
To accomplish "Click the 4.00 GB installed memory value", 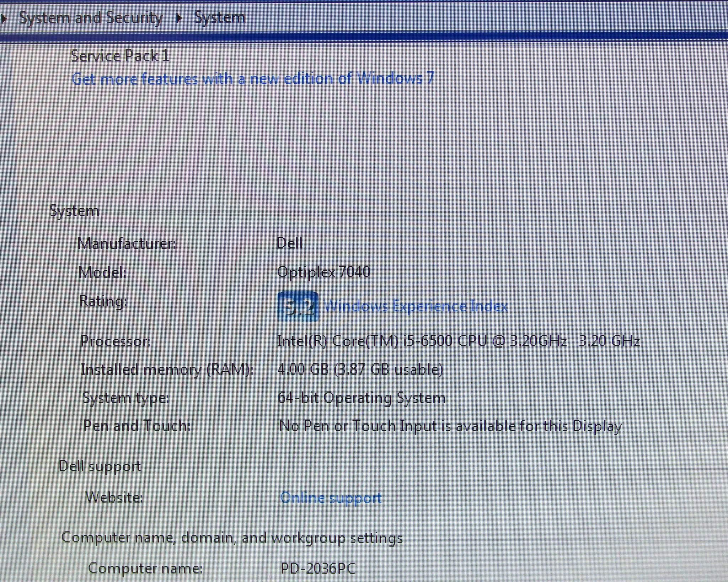I will 360,370.
